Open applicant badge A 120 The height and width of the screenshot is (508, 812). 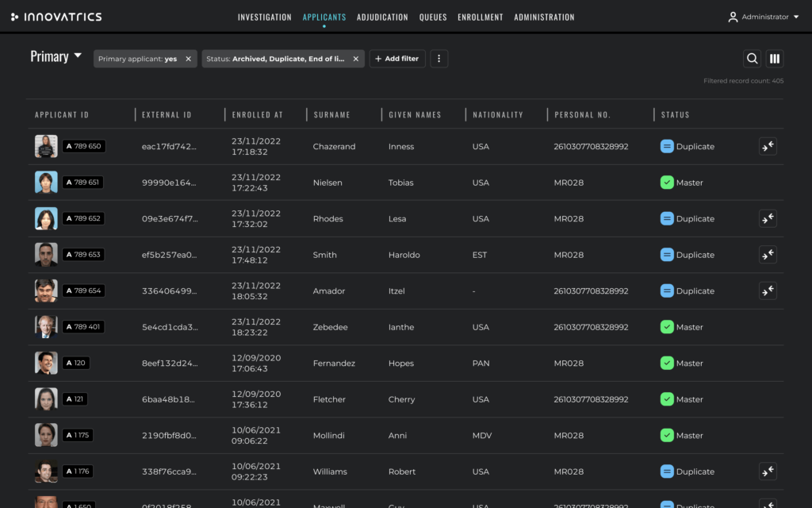[75, 363]
